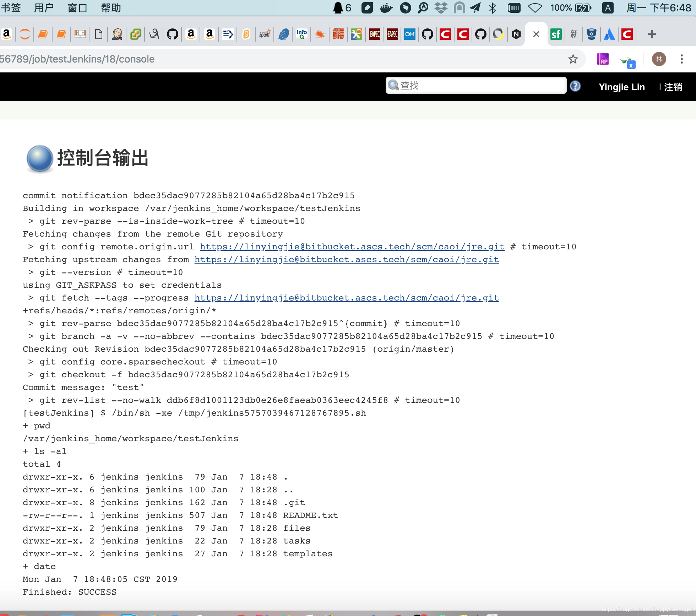Open the Chrome profile avatar
This screenshot has height=616, width=696.
pyautogui.click(x=659, y=59)
